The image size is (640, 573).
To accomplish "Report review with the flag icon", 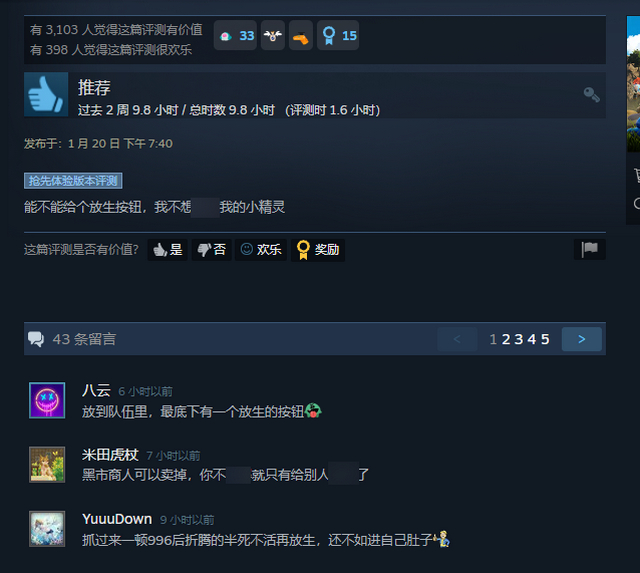I will (x=590, y=249).
